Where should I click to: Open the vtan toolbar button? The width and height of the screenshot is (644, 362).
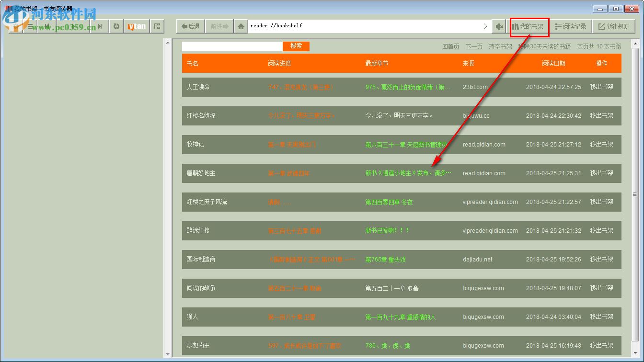pyautogui.click(x=137, y=26)
